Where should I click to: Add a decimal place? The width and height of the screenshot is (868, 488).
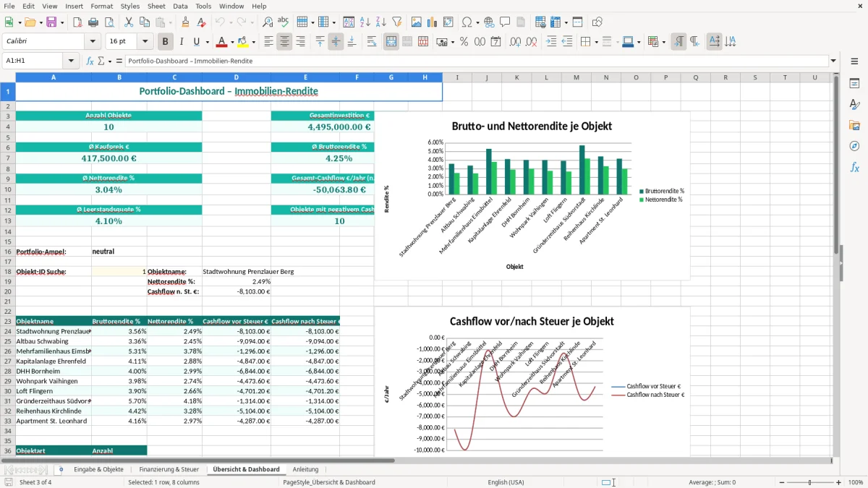(516, 42)
